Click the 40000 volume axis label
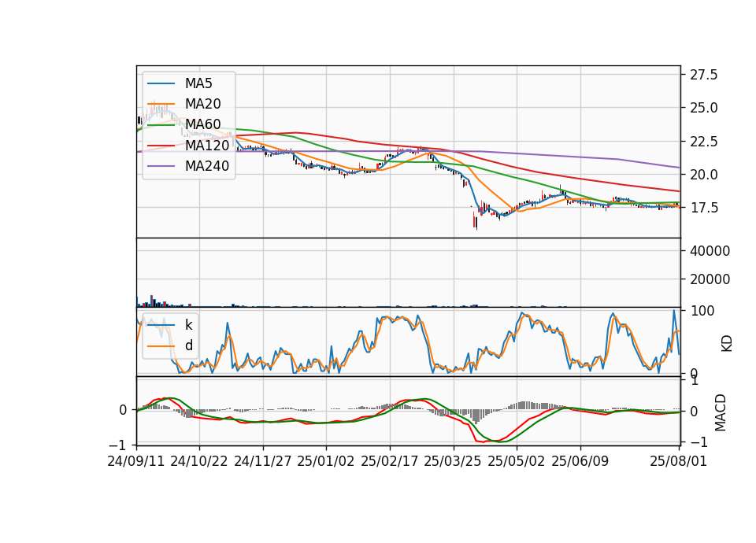The width and height of the screenshot is (756, 543). point(710,251)
